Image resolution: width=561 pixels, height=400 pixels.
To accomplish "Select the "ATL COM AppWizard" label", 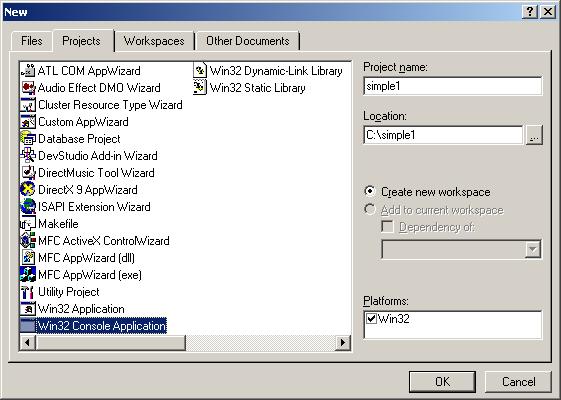I will point(89,71).
